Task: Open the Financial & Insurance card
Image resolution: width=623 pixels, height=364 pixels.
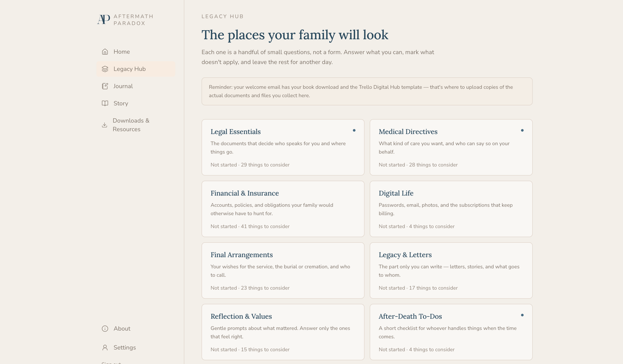Action: (x=283, y=209)
